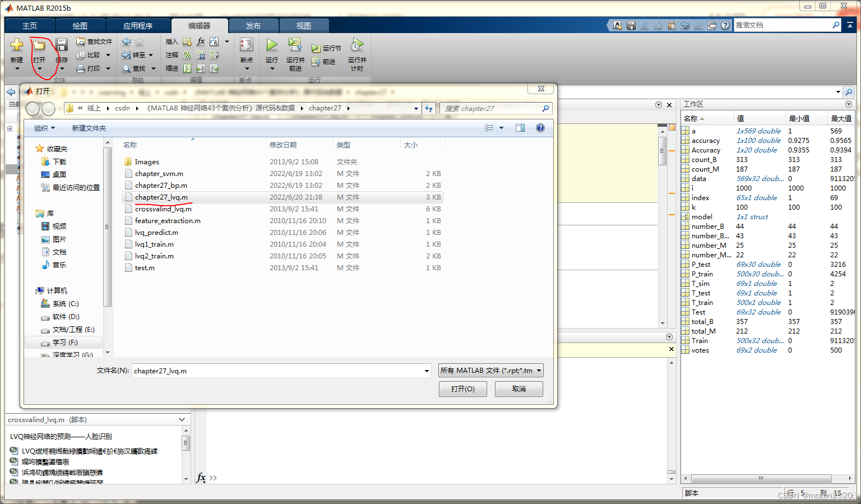Open the file type filter dropdown

(491, 371)
